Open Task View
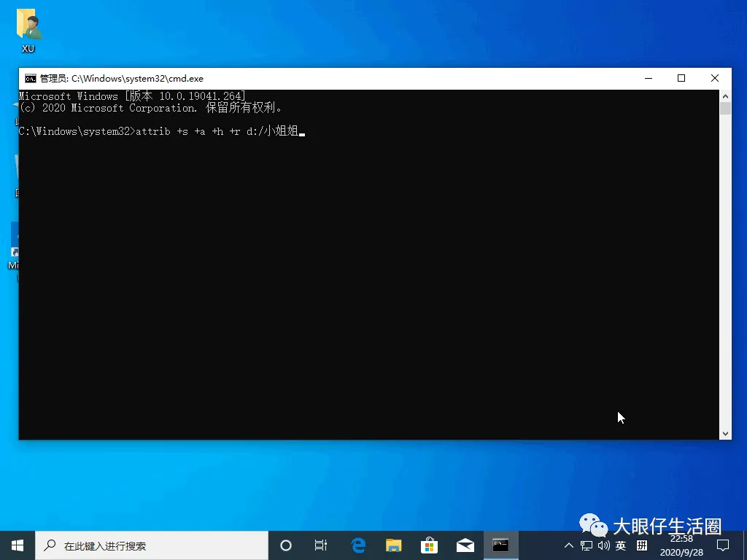The width and height of the screenshot is (747, 560). coord(321,545)
